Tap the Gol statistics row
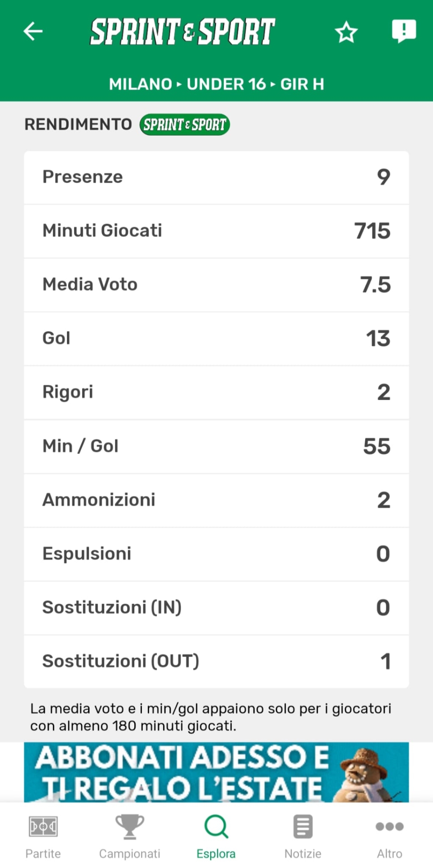Screen dimensions: 433x868 click(216, 339)
